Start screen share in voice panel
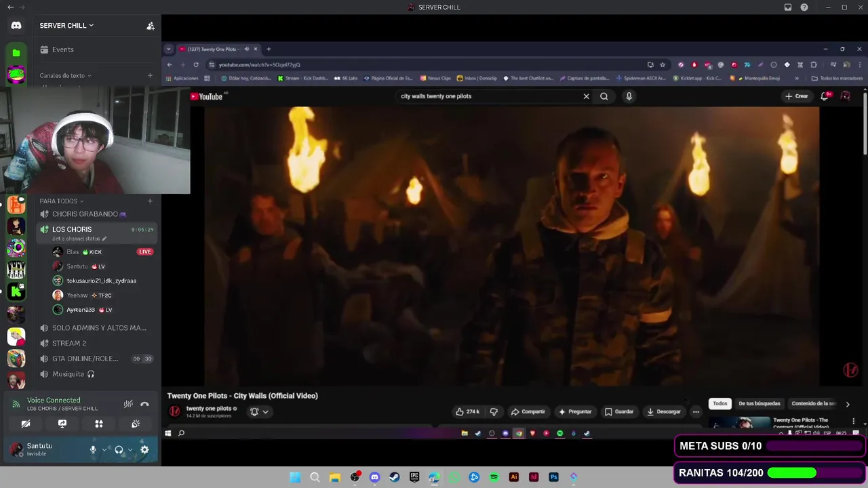868x488 pixels. click(62, 424)
